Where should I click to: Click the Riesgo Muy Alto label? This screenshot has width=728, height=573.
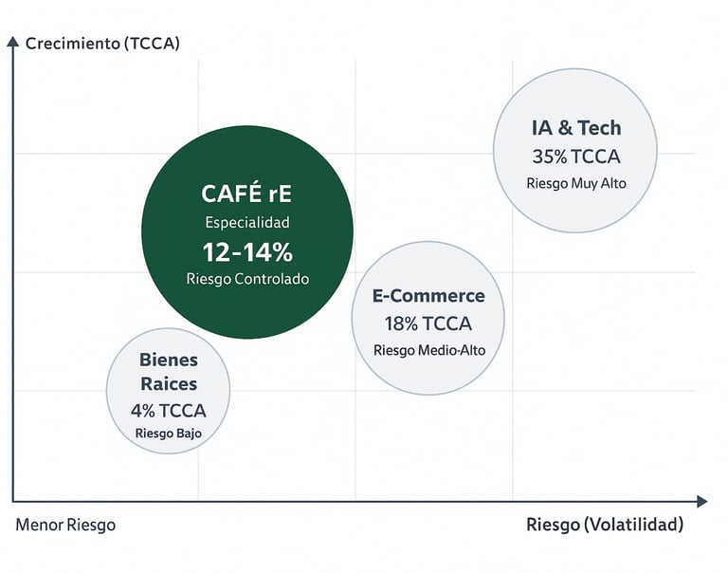tap(576, 183)
